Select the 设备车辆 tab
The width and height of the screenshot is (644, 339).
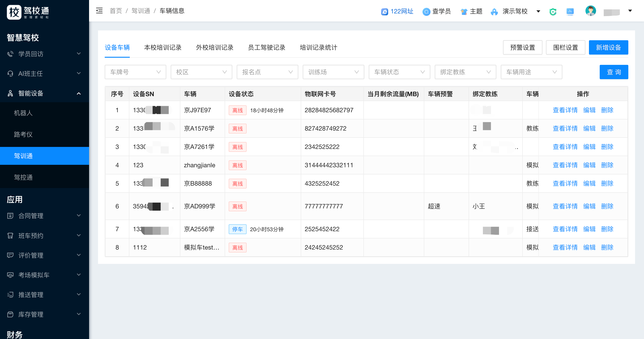click(117, 47)
